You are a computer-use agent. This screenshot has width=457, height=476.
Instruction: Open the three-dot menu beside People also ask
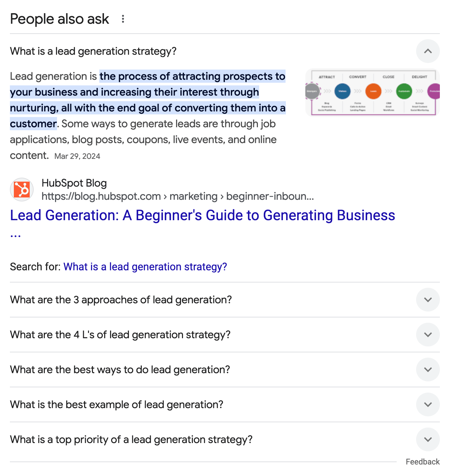(x=123, y=19)
